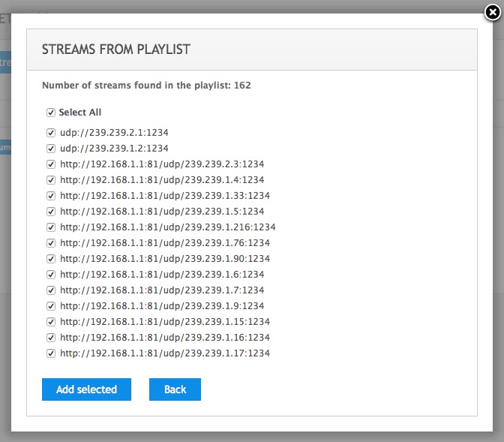Disable stream 239.239.1.5:1234 checkbox

tap(51, 212)
